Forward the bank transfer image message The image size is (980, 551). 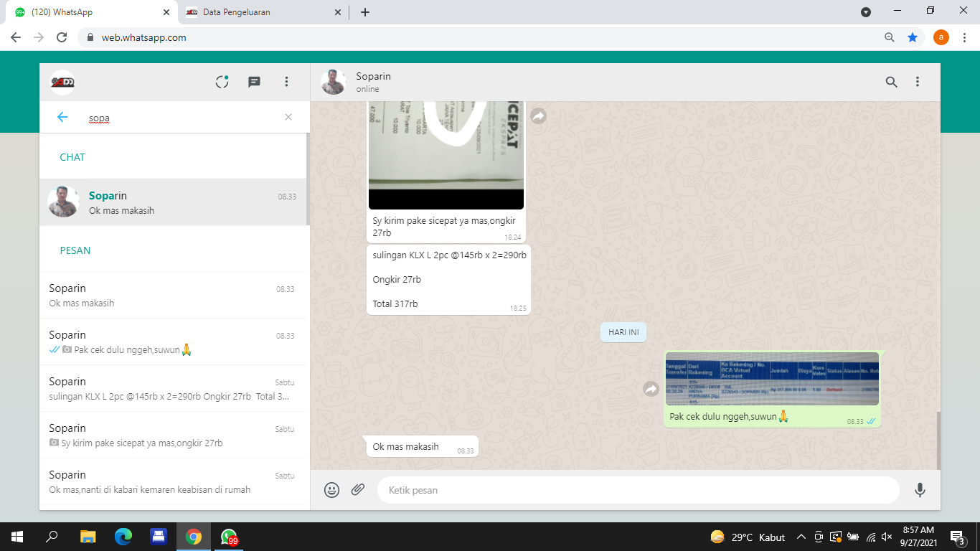pyautogui.click(x=651, y=389)
